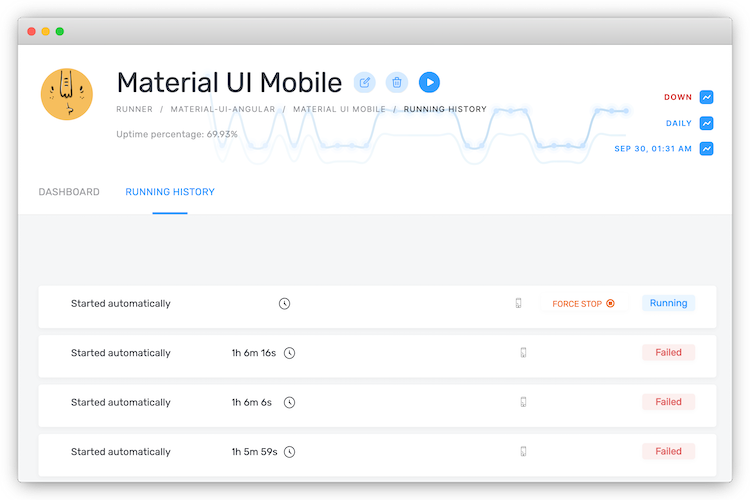
Task: Click clock icon in the Running row
Action: point(284,303)
